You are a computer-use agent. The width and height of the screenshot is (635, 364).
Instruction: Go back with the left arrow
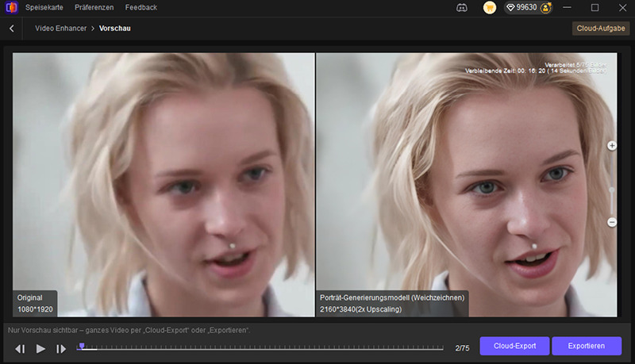12,29
